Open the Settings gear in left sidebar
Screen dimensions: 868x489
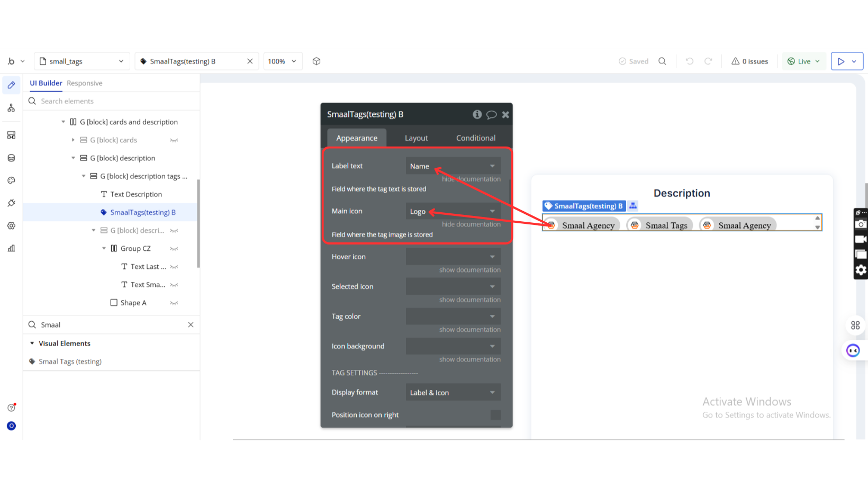coord(11,225)
